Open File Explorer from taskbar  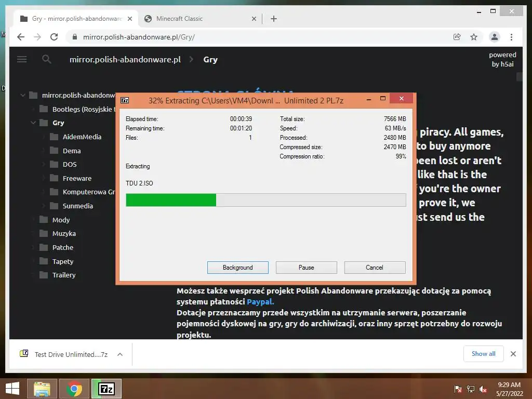click(x=42, y=389)
